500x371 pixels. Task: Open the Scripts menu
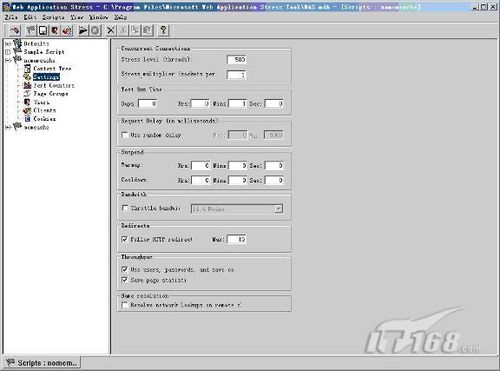tap(53, 17)
